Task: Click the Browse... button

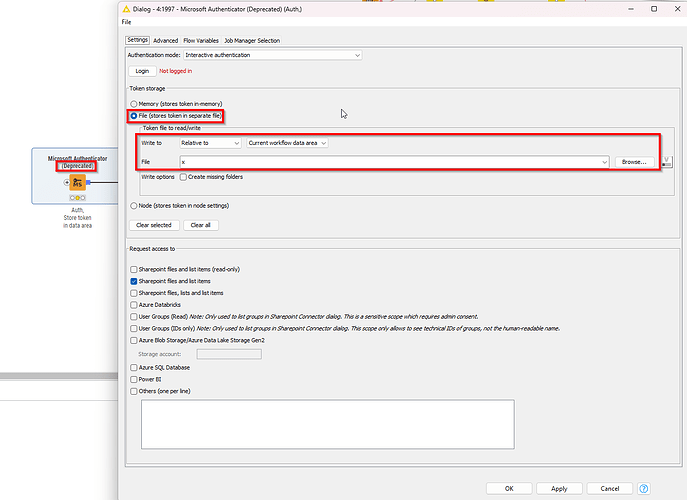Action: click(634, 162)
